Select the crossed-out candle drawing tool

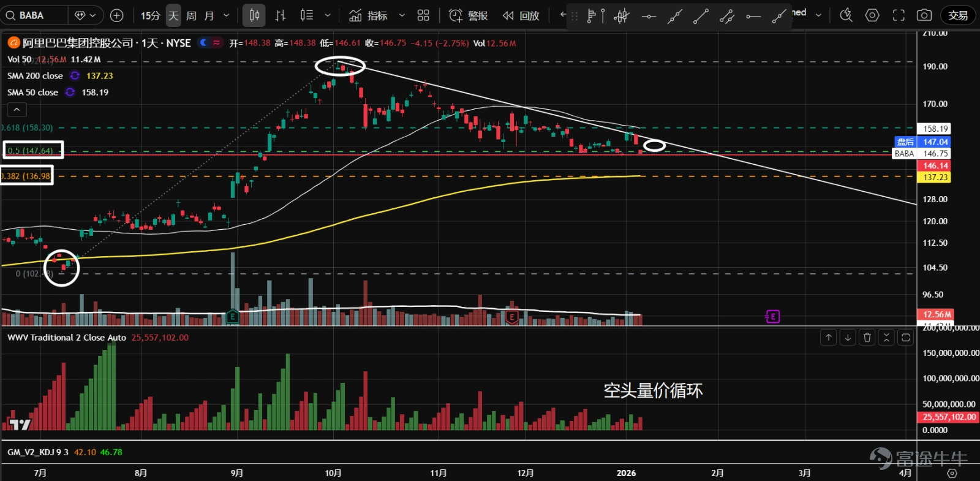click(x=622, y=17)
